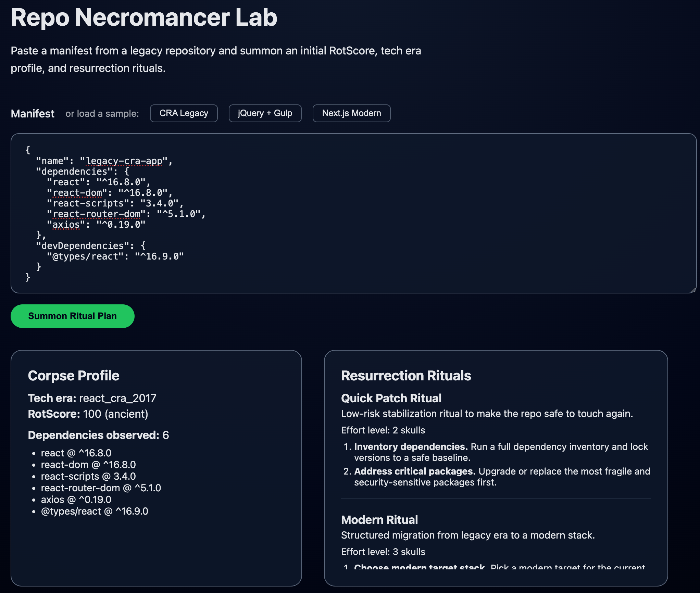700x593 pixels.
Task: Load the Next.js Modern sample
Action: point(351,113)
